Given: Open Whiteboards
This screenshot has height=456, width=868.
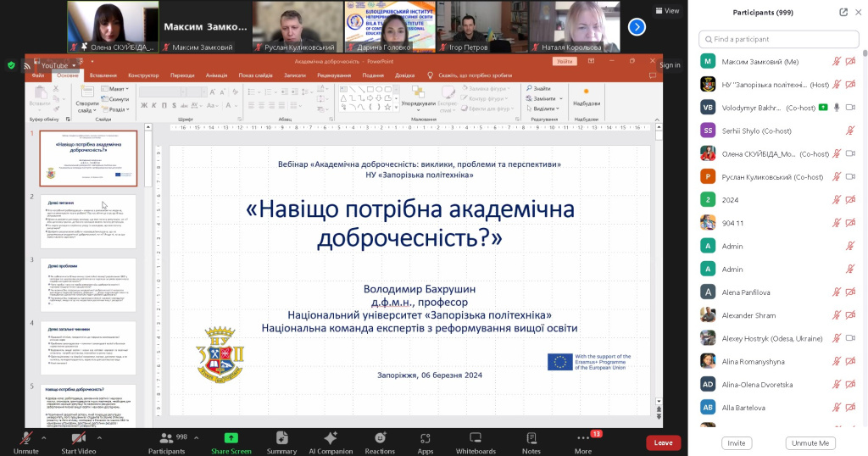Looking at the screenshot, I should pos(476,442).
